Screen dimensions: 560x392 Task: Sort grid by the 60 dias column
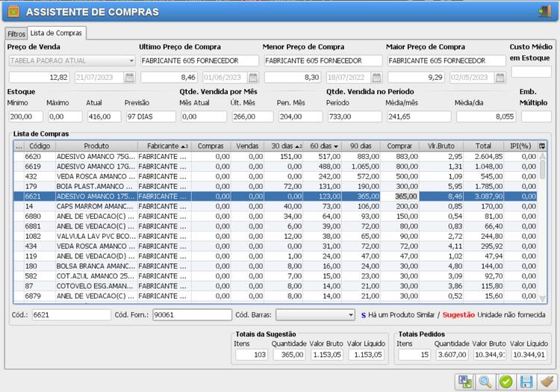325,146
